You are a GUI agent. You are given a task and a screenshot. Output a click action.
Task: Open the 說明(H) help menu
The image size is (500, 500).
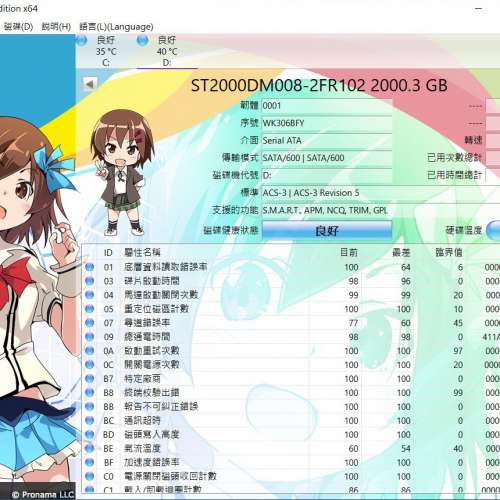[x=56, y=27]
